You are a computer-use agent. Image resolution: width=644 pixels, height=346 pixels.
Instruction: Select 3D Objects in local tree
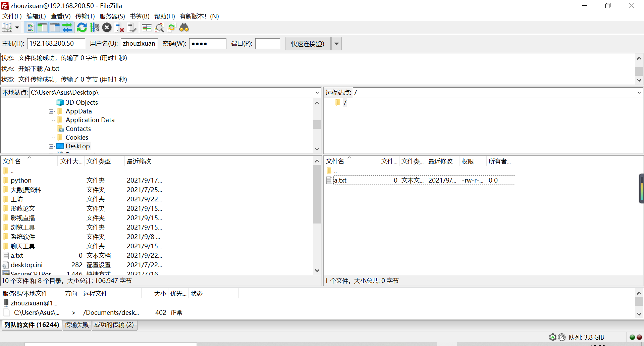82,102
